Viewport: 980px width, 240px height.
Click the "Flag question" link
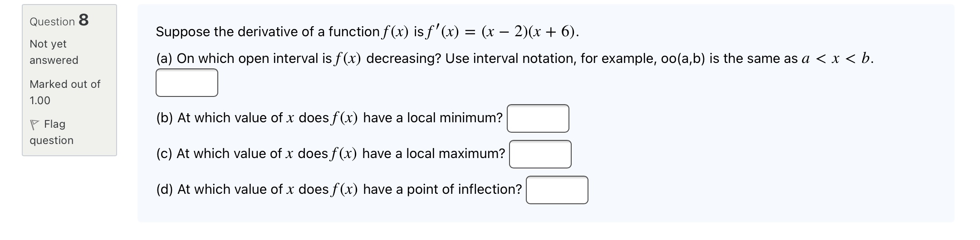click(x=51, y=132)
